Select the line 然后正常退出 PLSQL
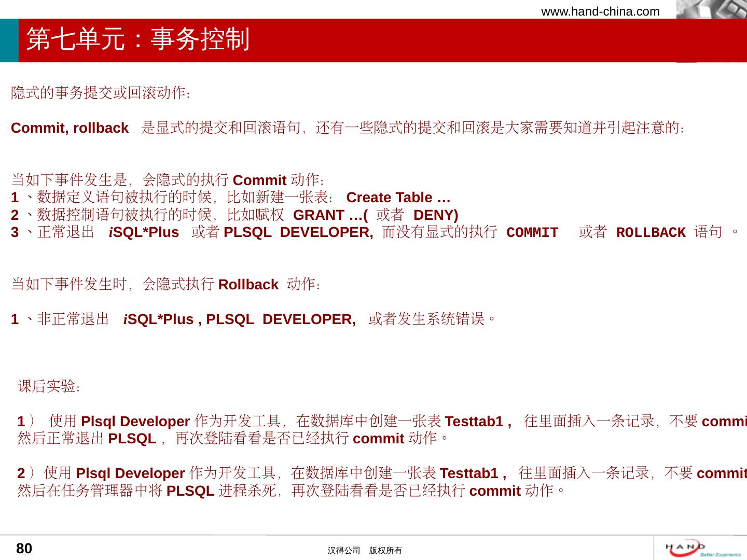 pos(233,438)
